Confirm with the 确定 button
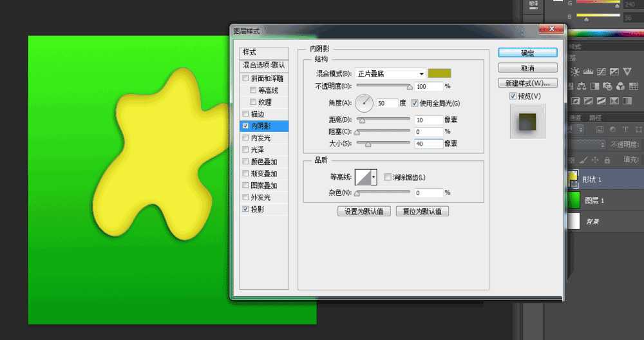Screen dimensions: 644x340 click(527, 53)
